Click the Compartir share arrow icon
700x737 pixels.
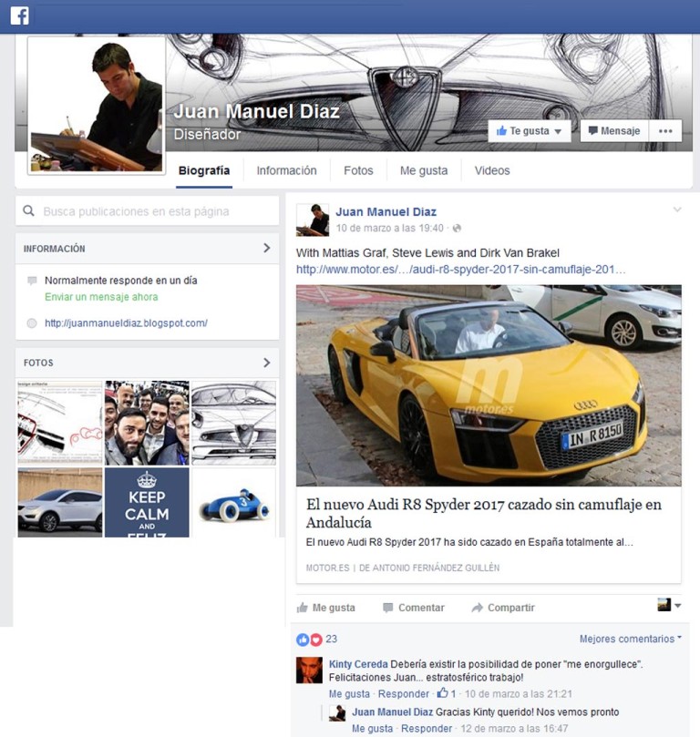477,608
